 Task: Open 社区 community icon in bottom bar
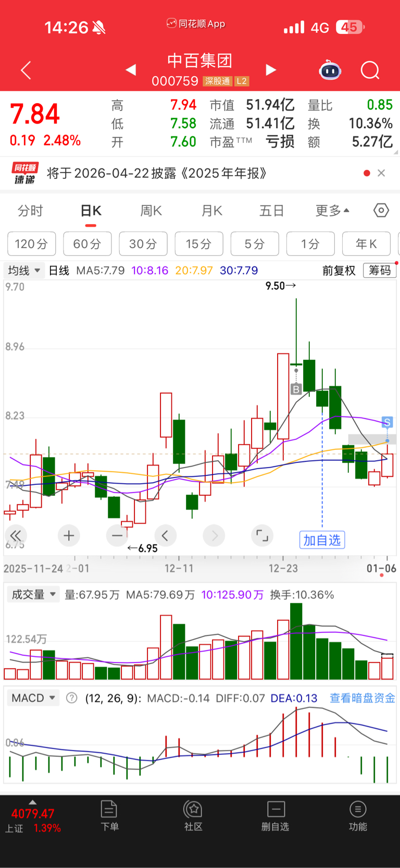tap(193, 816)
